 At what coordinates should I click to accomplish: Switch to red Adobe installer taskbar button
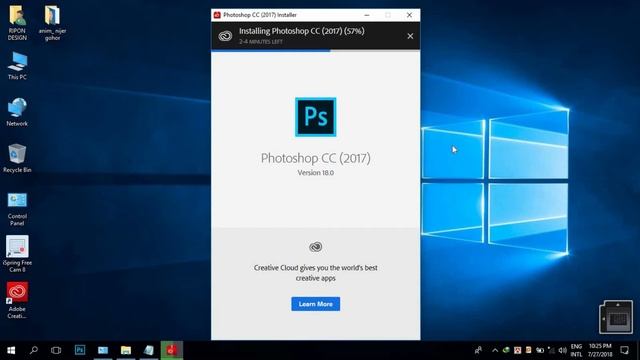tap(171, 350)
